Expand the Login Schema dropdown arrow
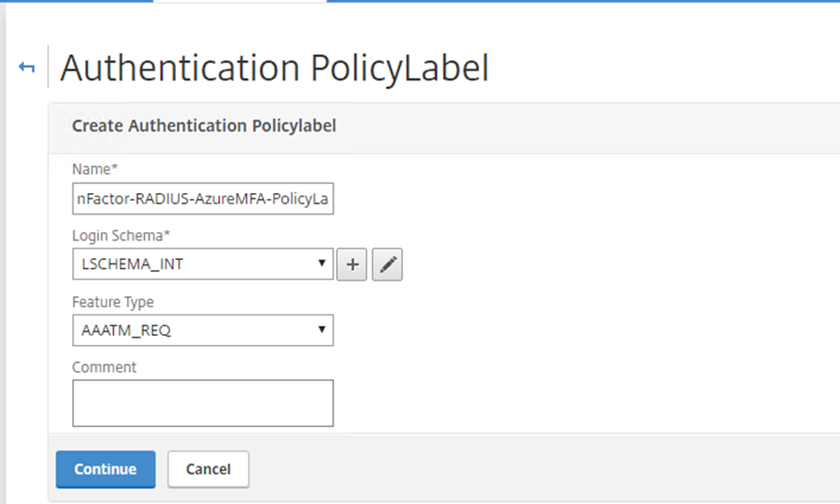840x504 pixels. [x=322, y=263]
